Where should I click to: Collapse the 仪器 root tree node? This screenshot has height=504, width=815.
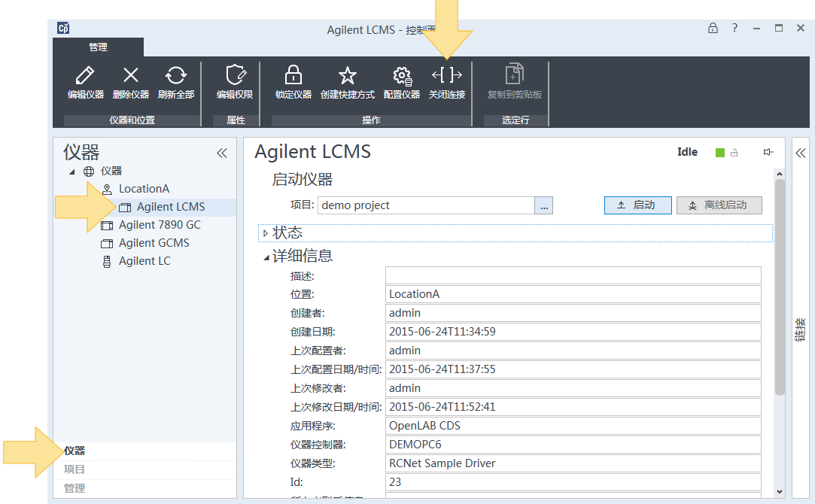point(72,172)
